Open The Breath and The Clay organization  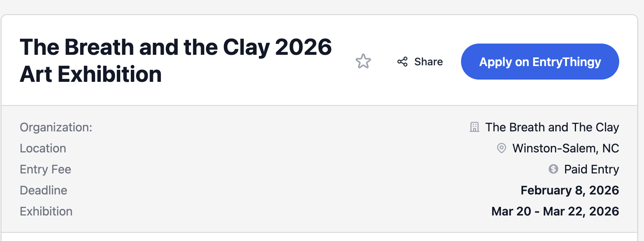(x=552, y=127)
